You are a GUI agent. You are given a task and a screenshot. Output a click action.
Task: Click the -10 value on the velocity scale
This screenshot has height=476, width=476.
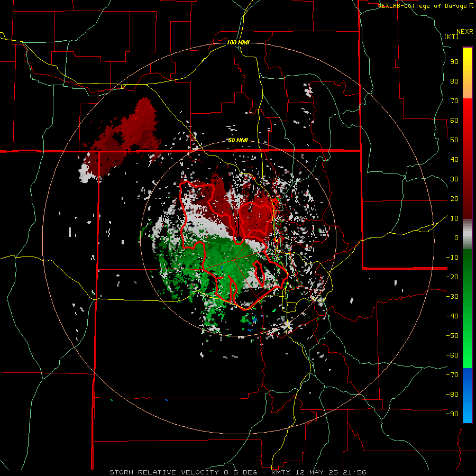(452, 258)
